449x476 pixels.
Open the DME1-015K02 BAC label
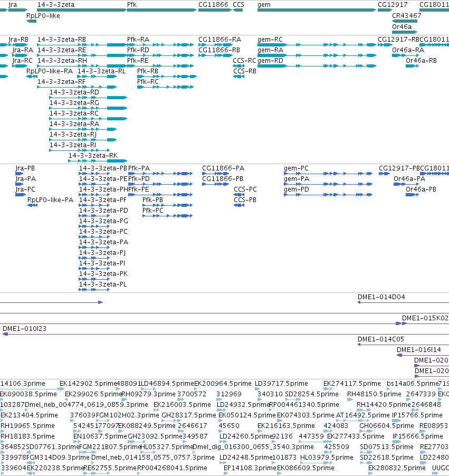(x=425, y=318)
